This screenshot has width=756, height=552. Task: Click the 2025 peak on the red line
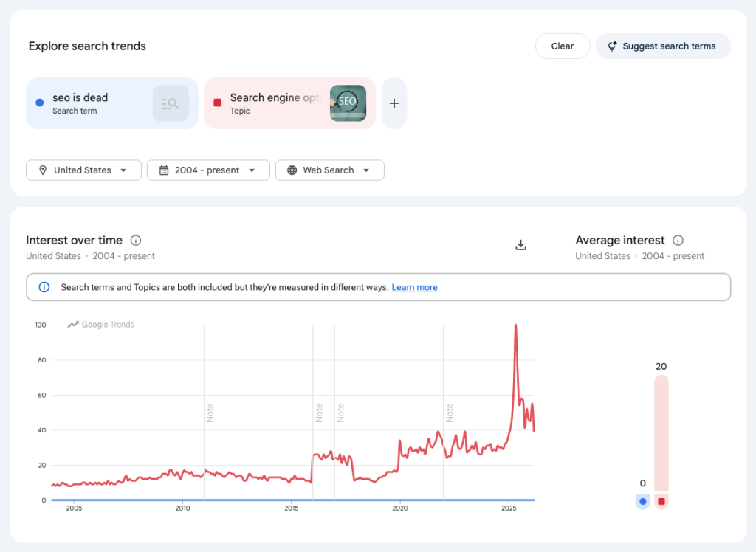(515, 325)
